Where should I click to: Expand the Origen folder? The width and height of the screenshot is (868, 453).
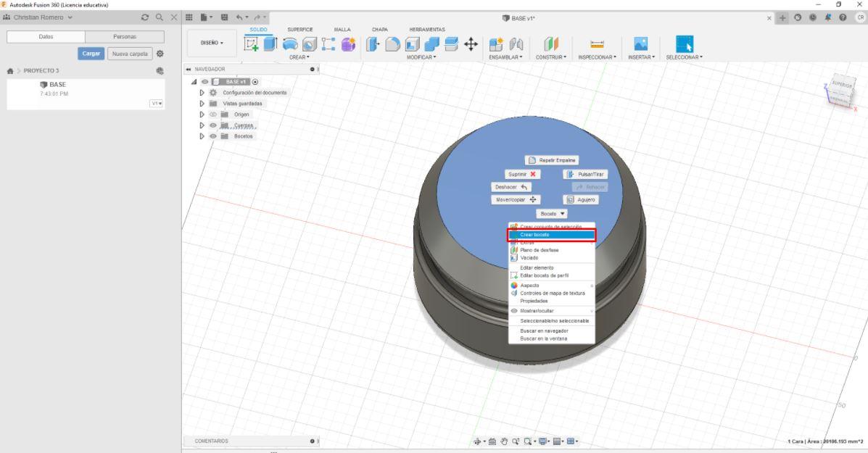click(202, 115)
